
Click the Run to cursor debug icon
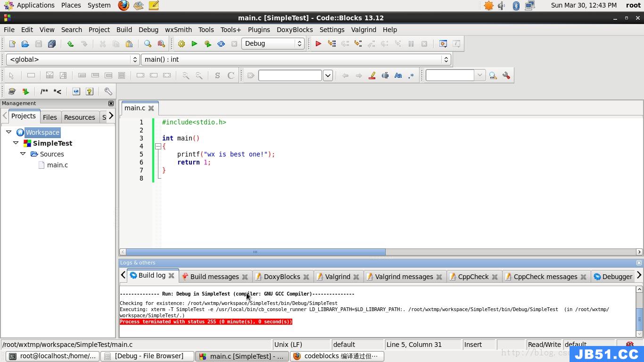[x=331, y=44]
